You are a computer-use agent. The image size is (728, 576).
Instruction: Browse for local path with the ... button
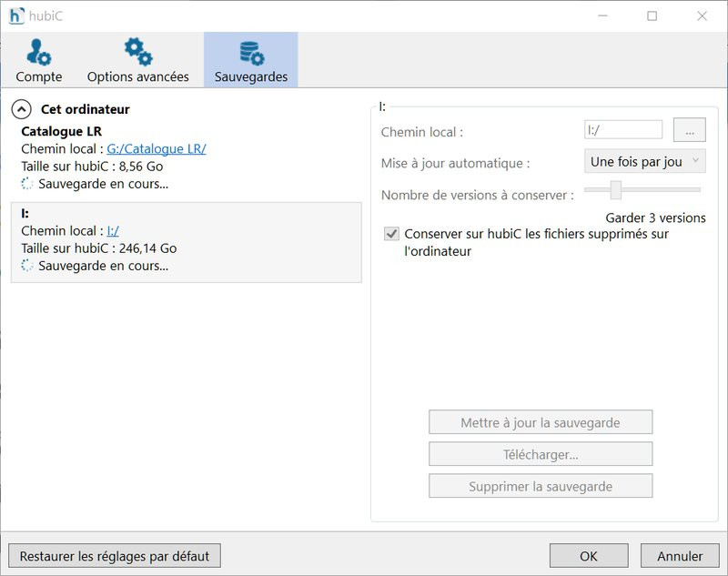pyautogui.click(x=690, y=130)
